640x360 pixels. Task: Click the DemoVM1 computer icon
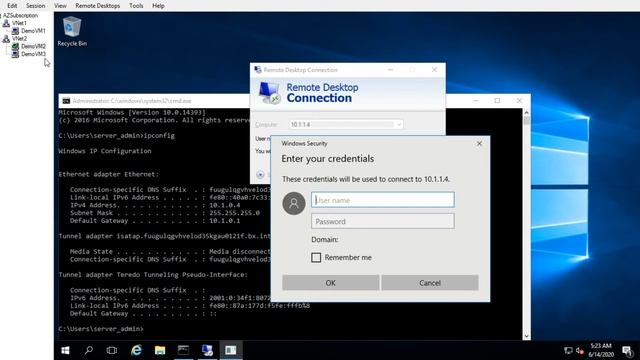tap(16, 31)
